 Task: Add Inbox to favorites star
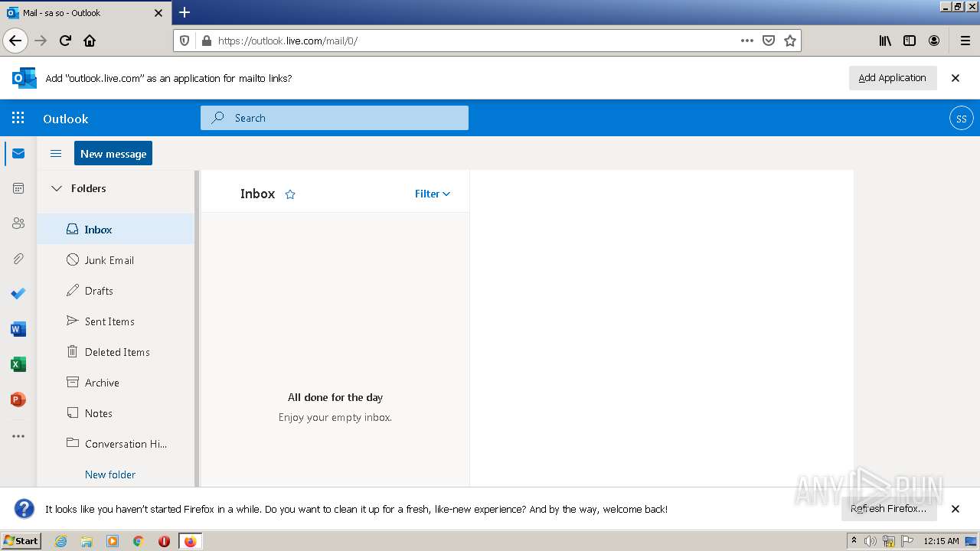pos(290,194)
